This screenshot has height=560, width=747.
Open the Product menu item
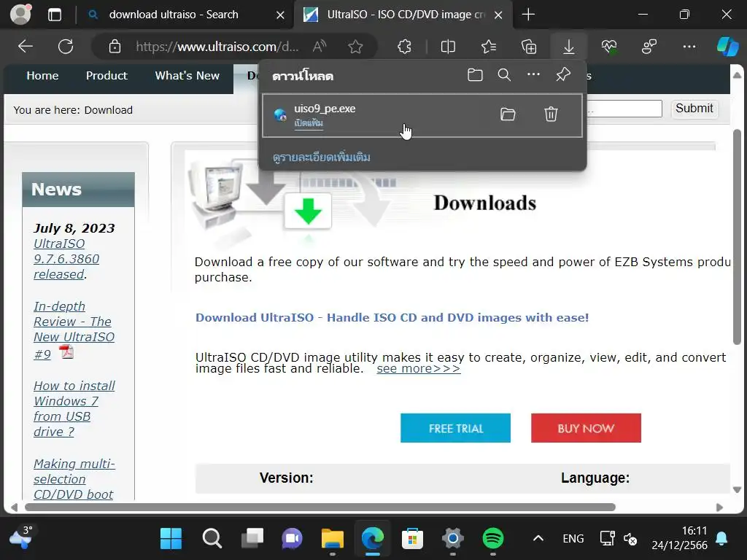tap(107, 76)
